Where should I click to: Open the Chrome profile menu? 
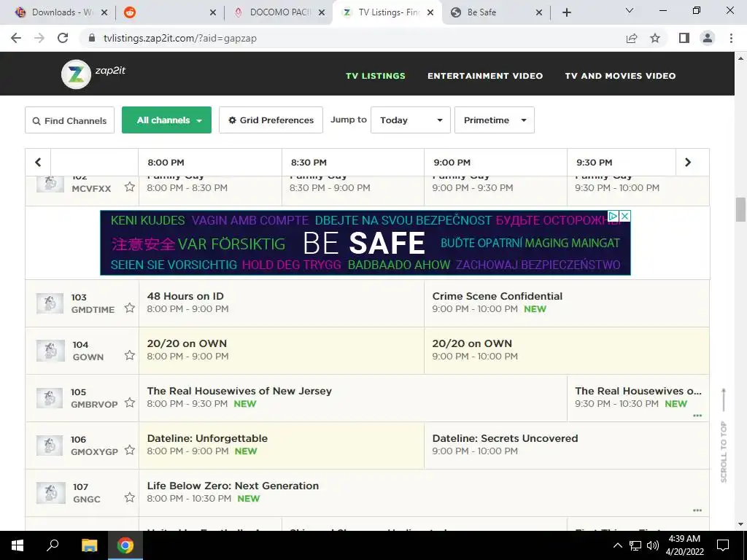pos(708,38)
